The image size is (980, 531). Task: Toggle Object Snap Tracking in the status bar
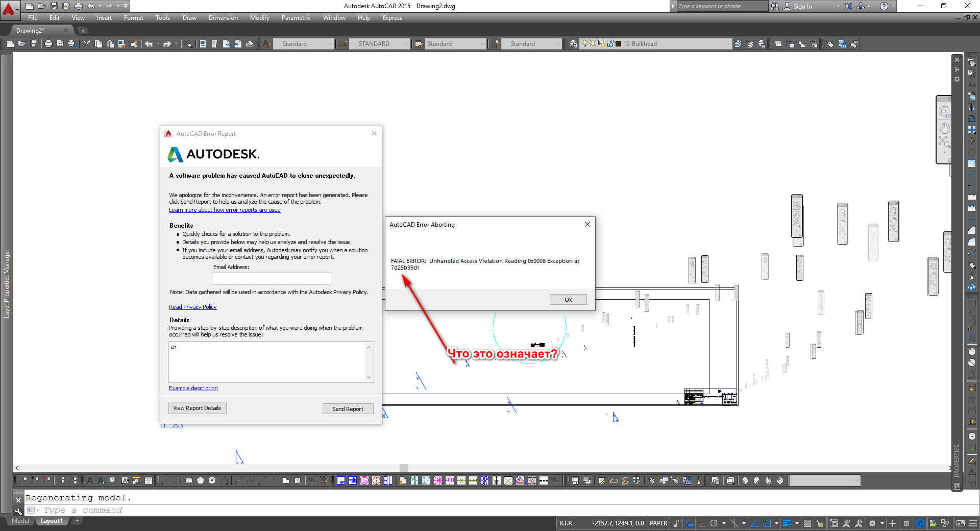(754, 523)
